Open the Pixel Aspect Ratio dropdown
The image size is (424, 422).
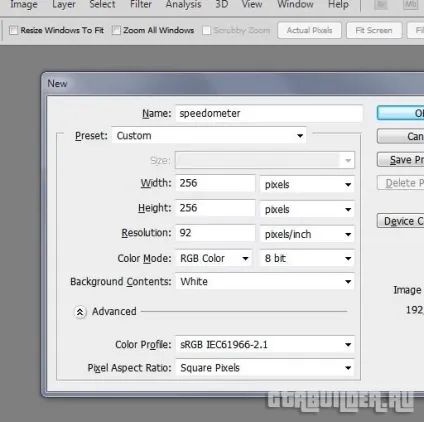265,368
